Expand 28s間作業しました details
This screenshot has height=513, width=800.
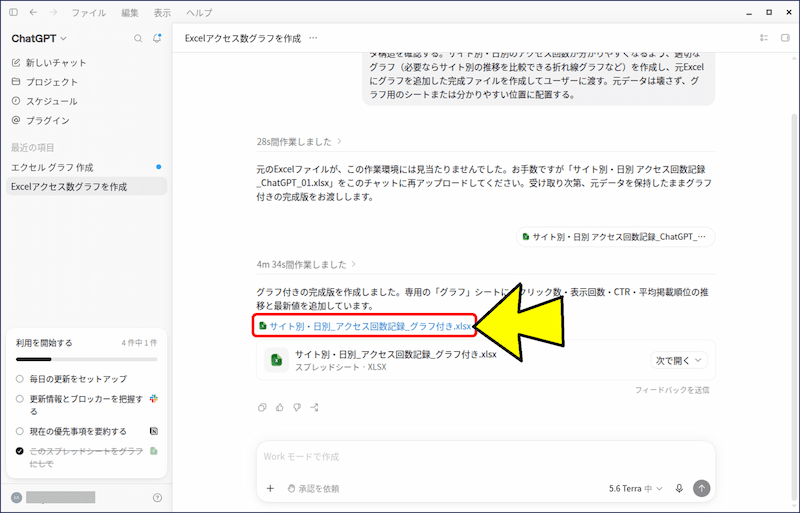click(299, 141)
